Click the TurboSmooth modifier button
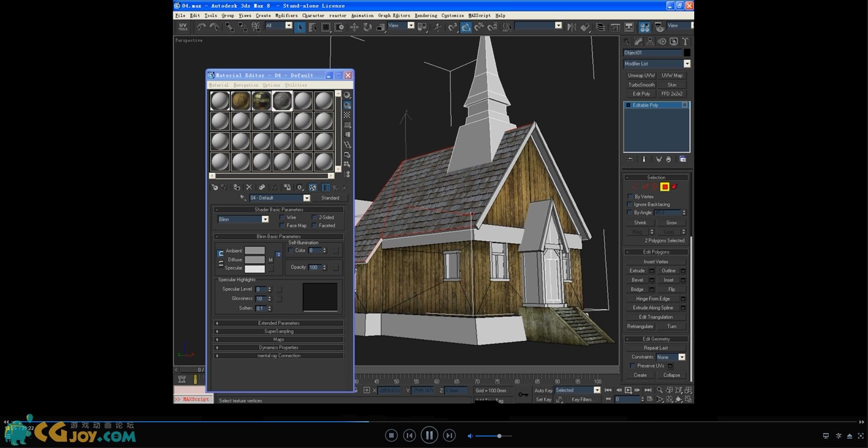Viewport: 868px width, 448px height. click(641, 85)
